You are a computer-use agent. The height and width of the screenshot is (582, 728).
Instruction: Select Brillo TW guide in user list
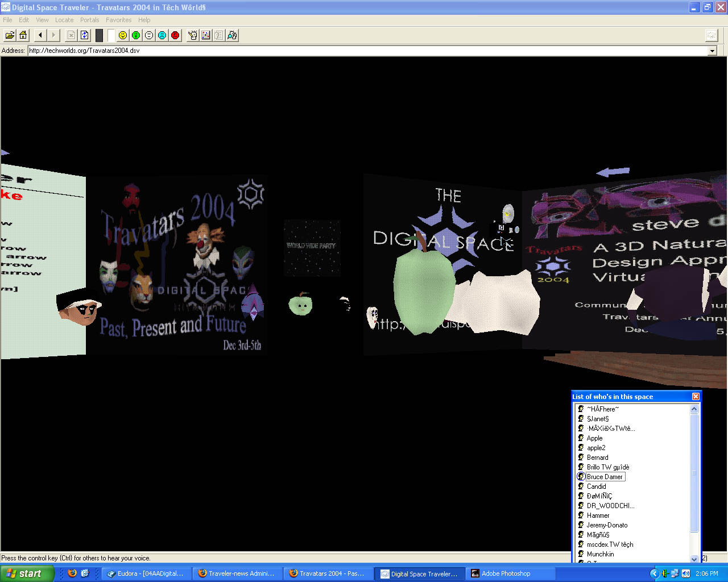click(x=608, y=467)
